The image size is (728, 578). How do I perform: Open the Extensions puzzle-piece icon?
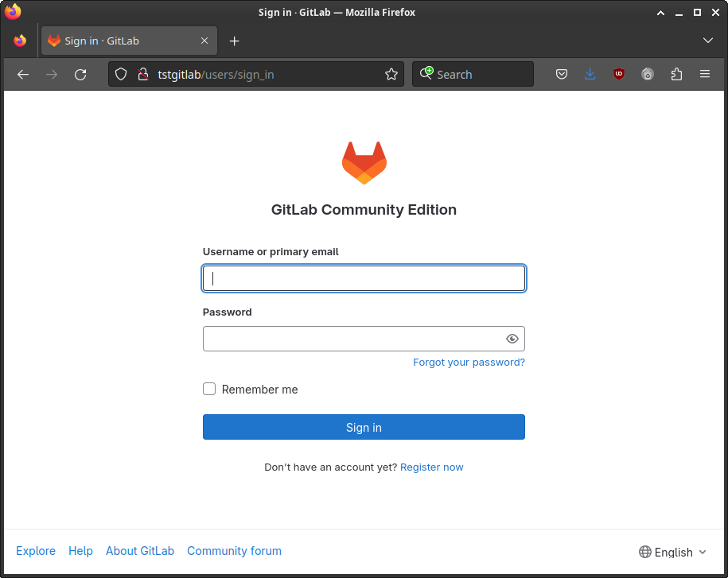click(676, 75)
